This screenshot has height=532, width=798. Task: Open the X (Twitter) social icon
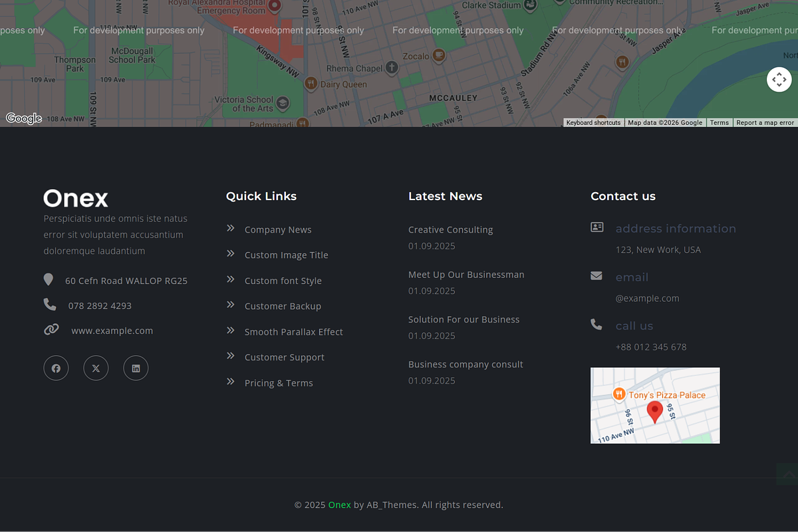tap(96, 368)
